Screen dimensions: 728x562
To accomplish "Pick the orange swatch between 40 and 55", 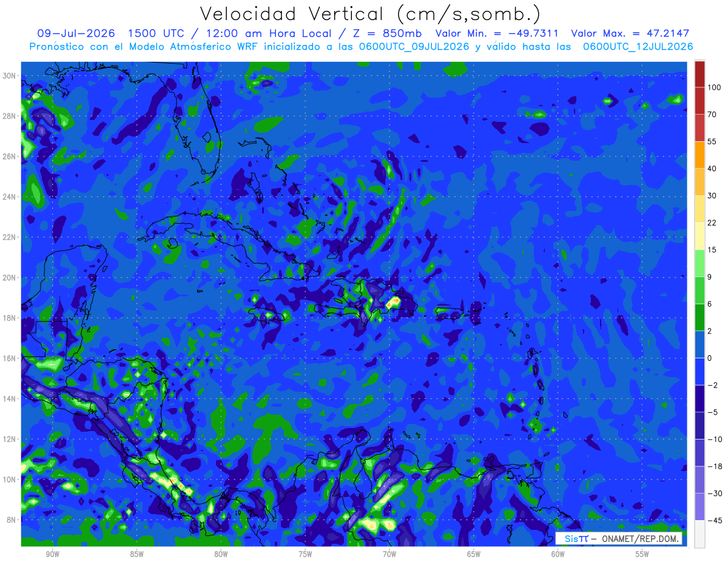I will (x=699, y=155).
